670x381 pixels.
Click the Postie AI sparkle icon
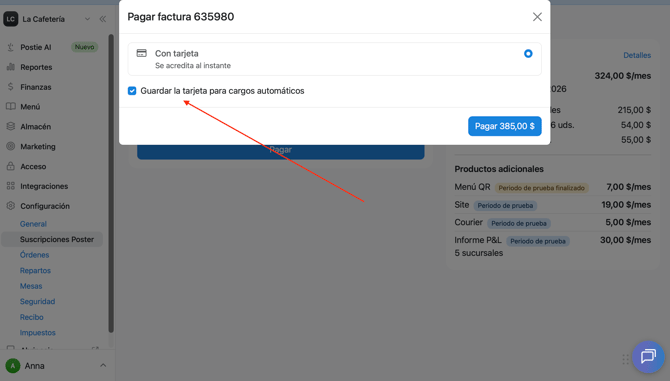11,47
